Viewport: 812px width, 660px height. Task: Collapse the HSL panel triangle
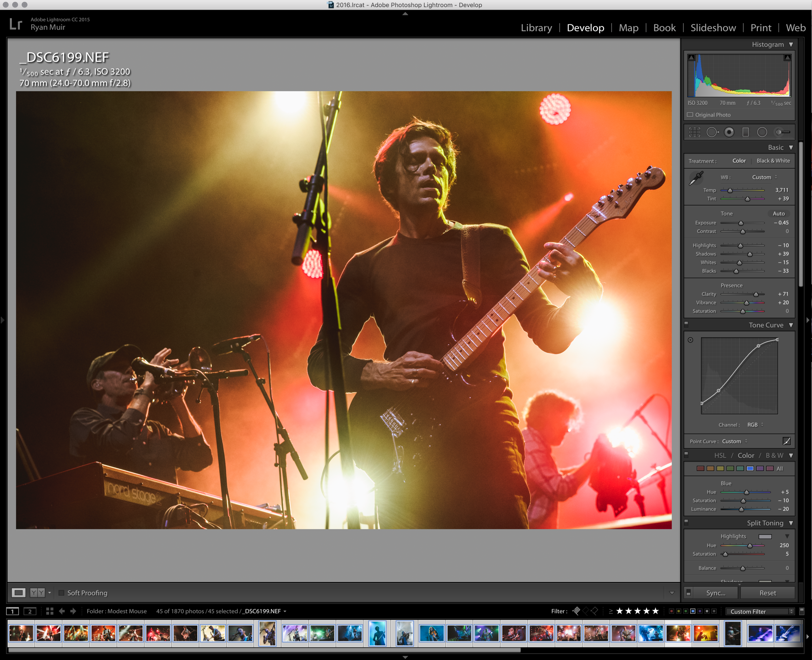(x=791, y=456)
